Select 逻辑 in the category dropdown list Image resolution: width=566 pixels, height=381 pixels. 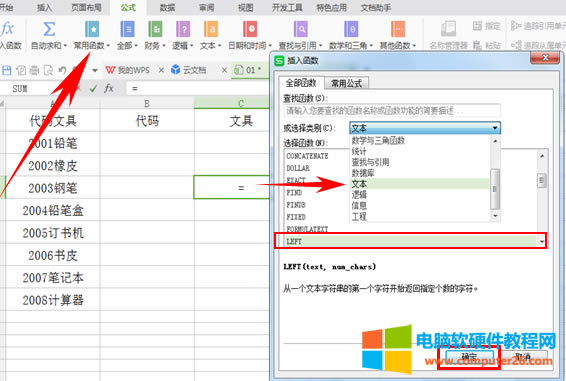359,195
